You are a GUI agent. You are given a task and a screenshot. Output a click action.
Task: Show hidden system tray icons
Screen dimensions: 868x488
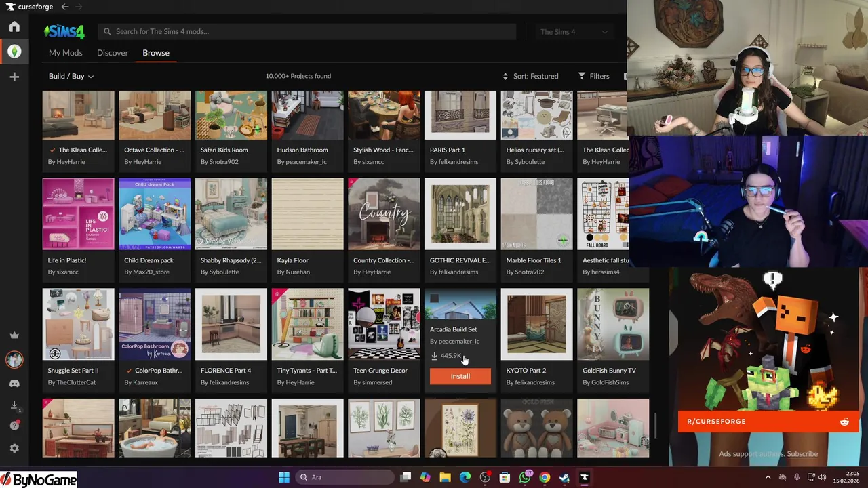pyautogui.click(x=768, y=477)
